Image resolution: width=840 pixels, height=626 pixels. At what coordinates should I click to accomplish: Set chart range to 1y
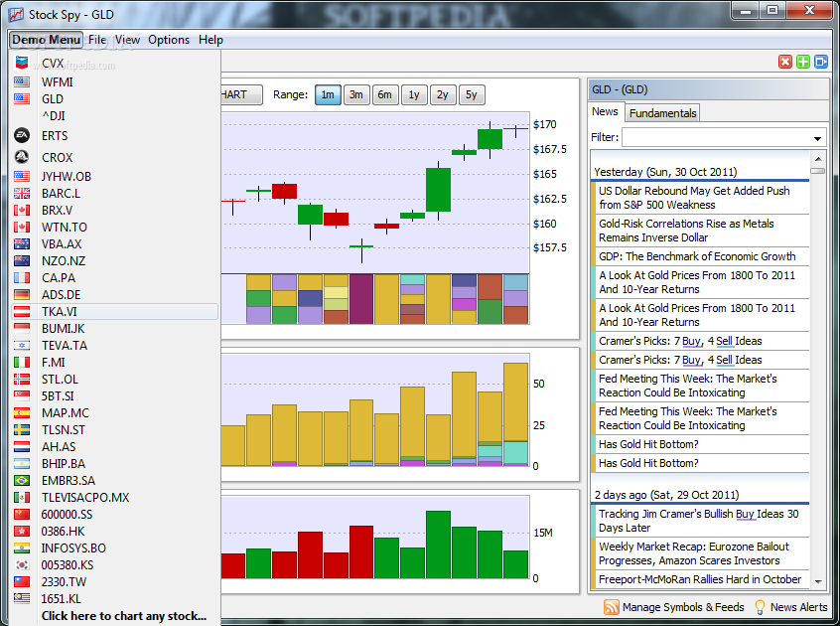414,94
